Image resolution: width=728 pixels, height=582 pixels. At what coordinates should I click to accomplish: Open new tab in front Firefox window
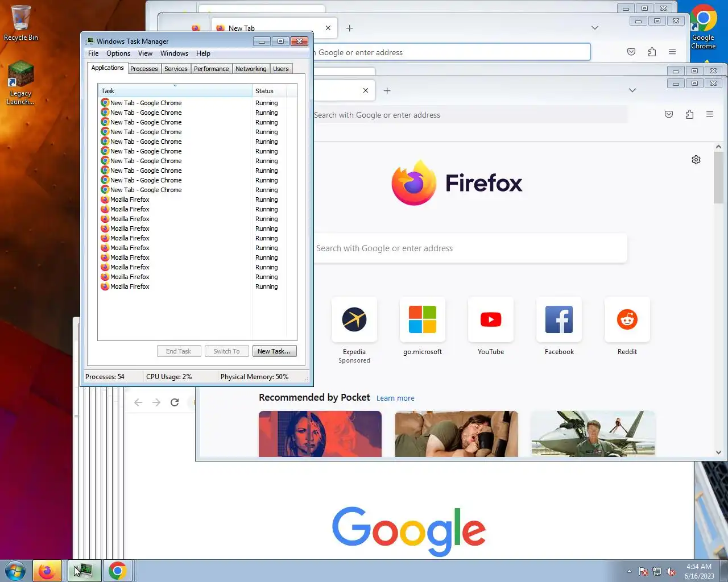coord(387,90)
